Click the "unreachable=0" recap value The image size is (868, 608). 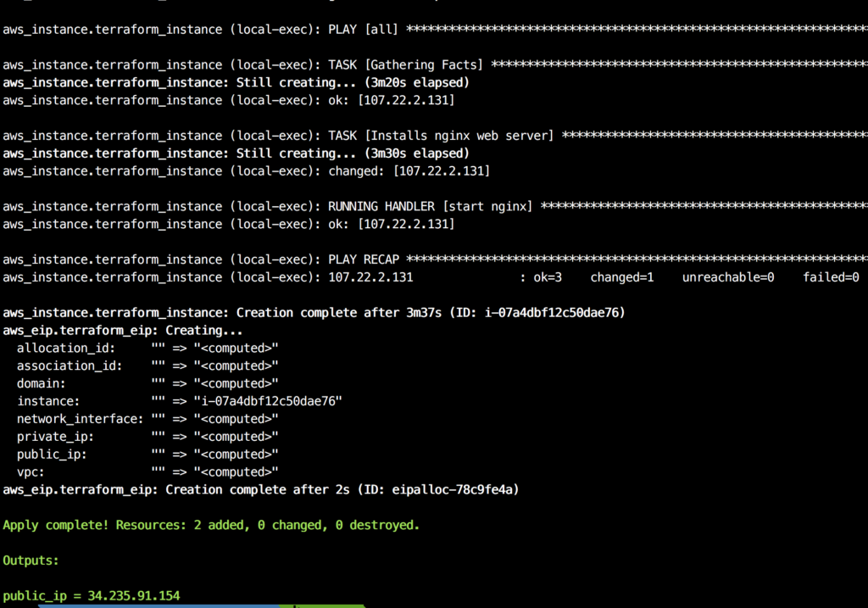click(728, 277)
